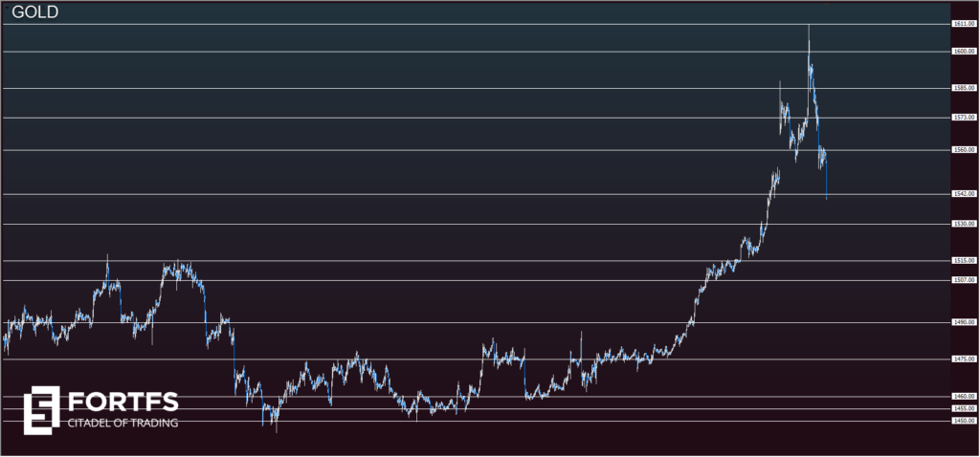The height and width of the screenshot is (457, 980).
Task: Pick the 1460.00 price level label
Action: coord(963,396)
